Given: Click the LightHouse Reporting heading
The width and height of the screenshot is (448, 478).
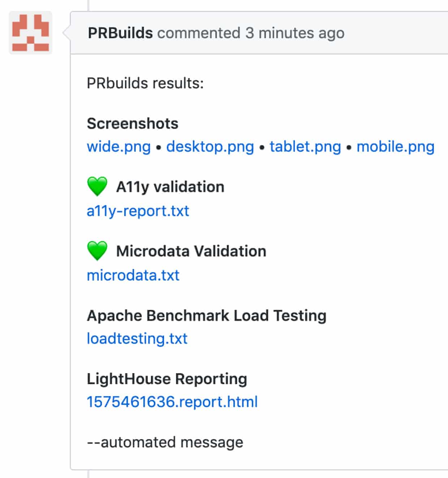Looking at the screenshot, I should pos(167,379).
